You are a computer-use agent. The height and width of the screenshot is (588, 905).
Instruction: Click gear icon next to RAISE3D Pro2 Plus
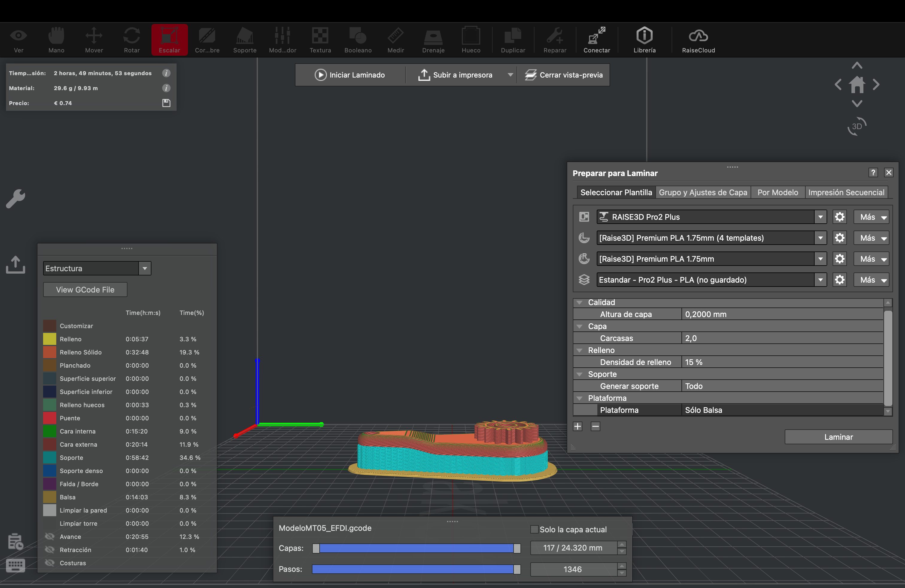click(x=839, y=217)
